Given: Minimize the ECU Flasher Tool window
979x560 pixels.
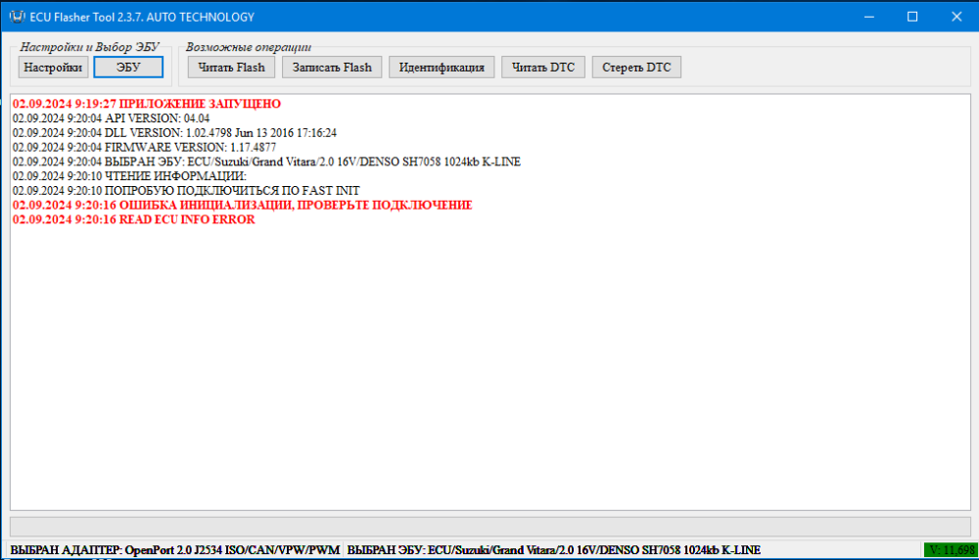Looking at the screenshot, I should [x=867, y=17].
